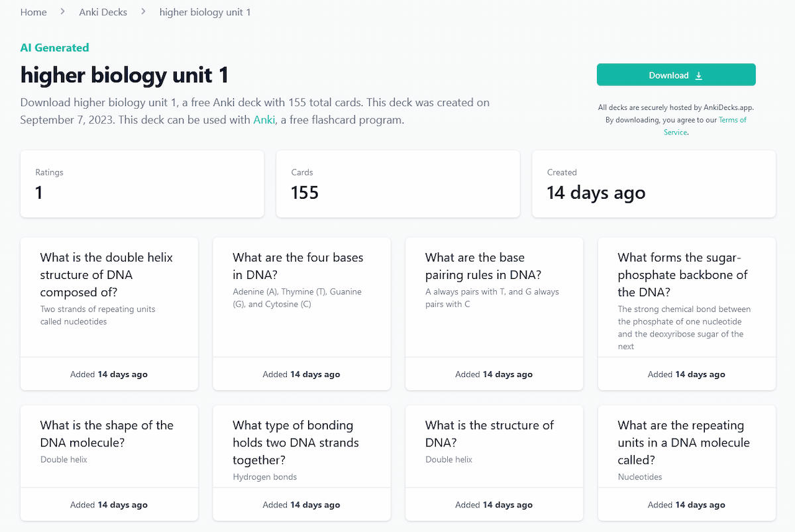Viewport: 795px width, 532px height.
Task: Go to Home breadcrumb
Action: (x=34, y=12)
